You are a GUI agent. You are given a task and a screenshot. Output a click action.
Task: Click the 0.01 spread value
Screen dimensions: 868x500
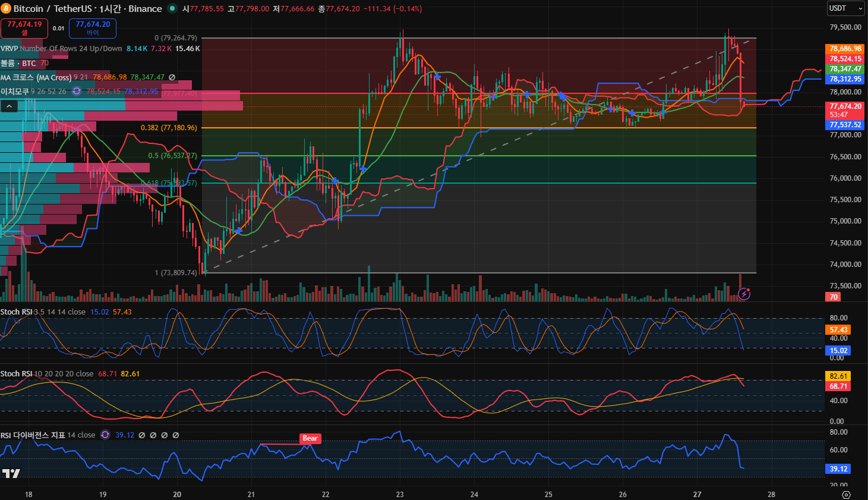tap(58, 28)
